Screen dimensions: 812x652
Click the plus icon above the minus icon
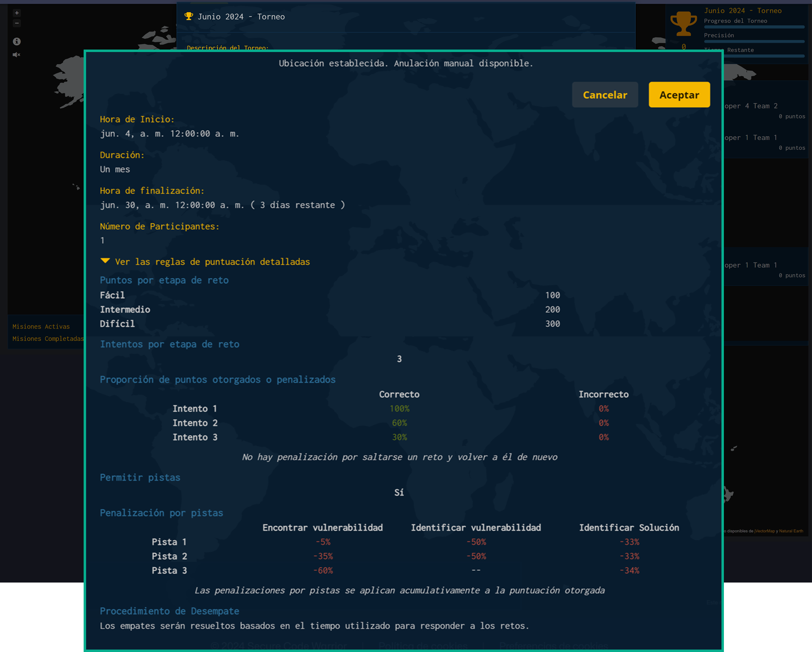tap(17, 13)
